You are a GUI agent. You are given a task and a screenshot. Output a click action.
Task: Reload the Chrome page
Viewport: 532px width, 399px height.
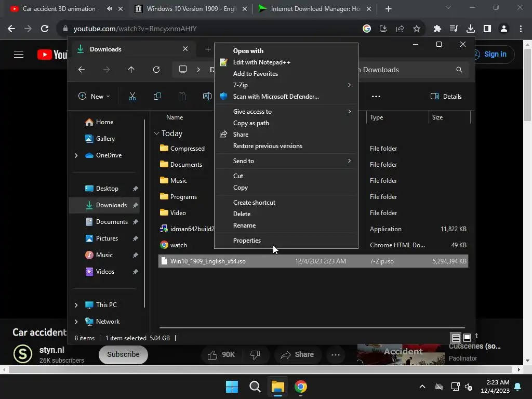45,29
